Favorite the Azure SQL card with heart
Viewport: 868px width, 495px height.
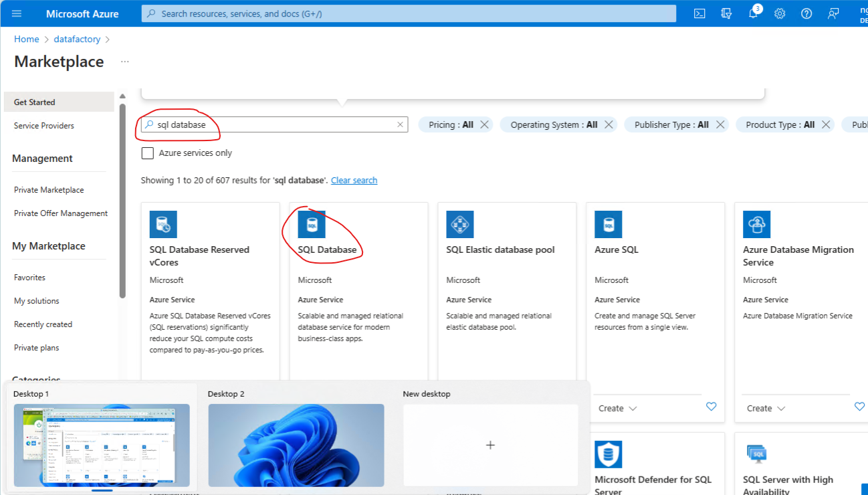click(711, 407)
